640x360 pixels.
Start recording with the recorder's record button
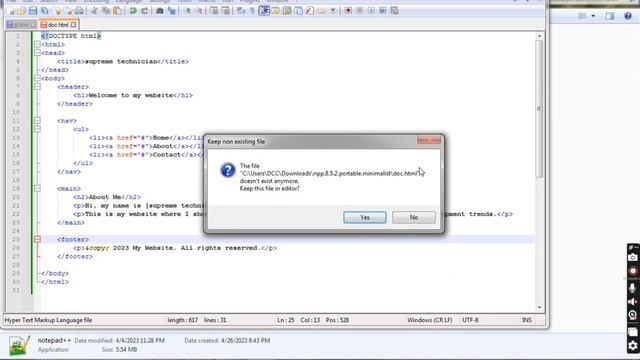tap(633, 271)
